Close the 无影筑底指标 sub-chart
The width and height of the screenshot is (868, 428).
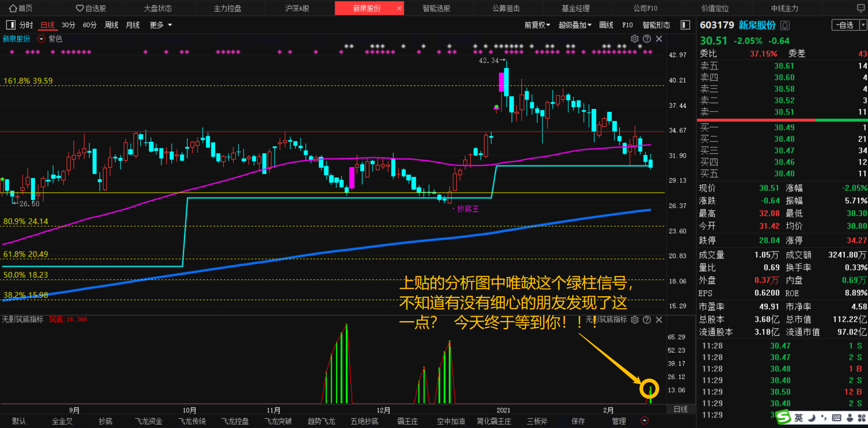659,320
